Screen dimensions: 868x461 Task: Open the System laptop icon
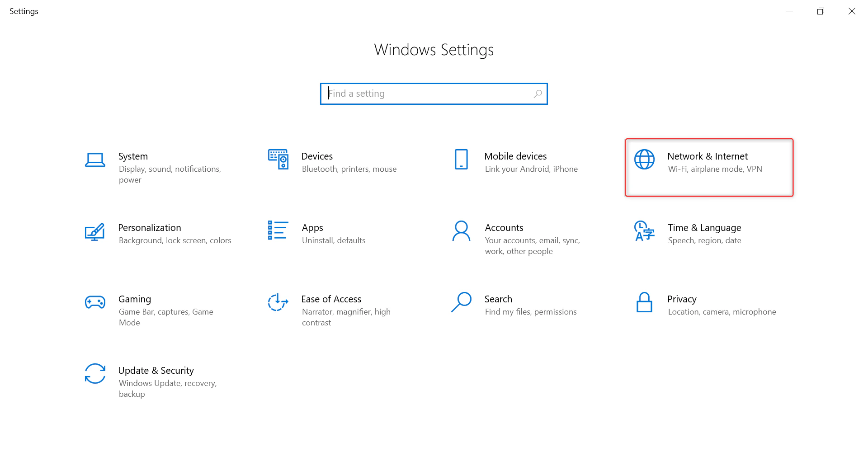tap(95, 160)
